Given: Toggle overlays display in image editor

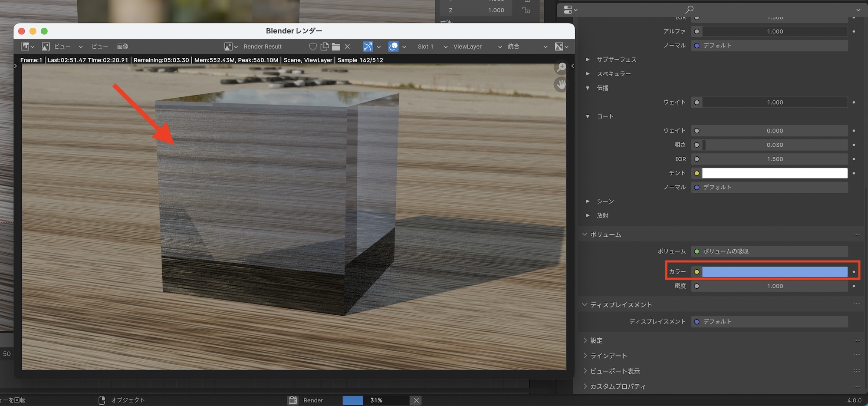Looking at the screenshot, I should [393, 46].
